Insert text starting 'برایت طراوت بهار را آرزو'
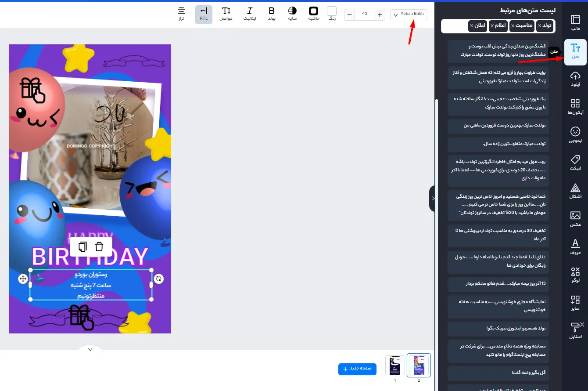Viewport: 588px width, 391px height. coord(498,77)
